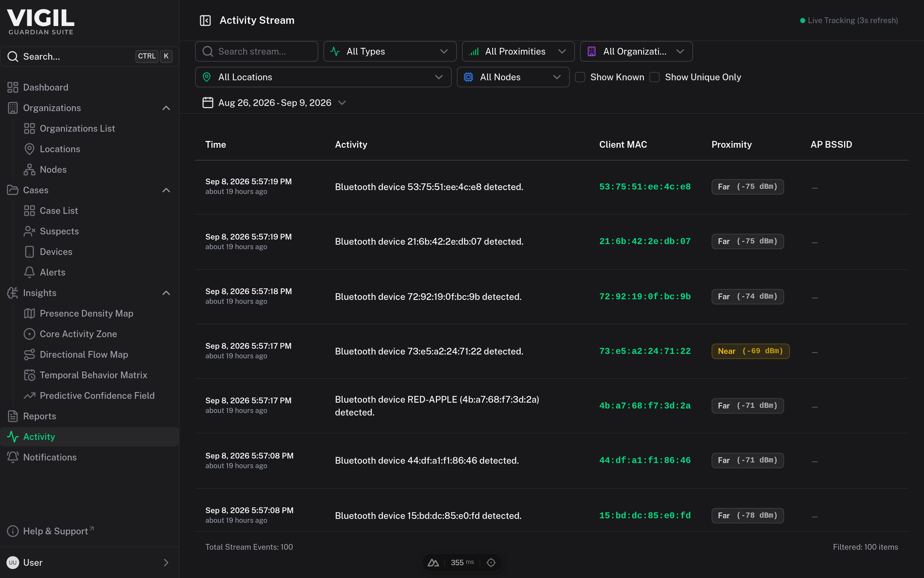Click the UU user avatar
Viewport: 924px width, 578px height.
pos(13,562)
